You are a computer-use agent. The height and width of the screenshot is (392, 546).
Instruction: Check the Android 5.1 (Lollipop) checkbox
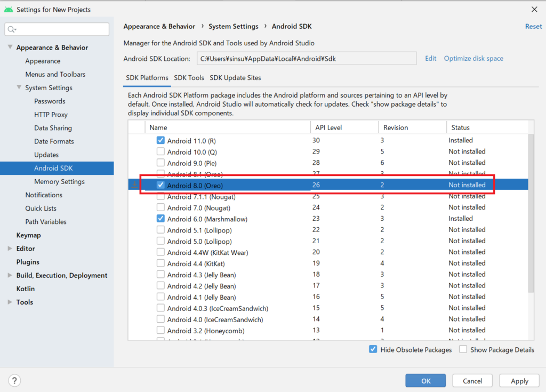pos(160,230)
